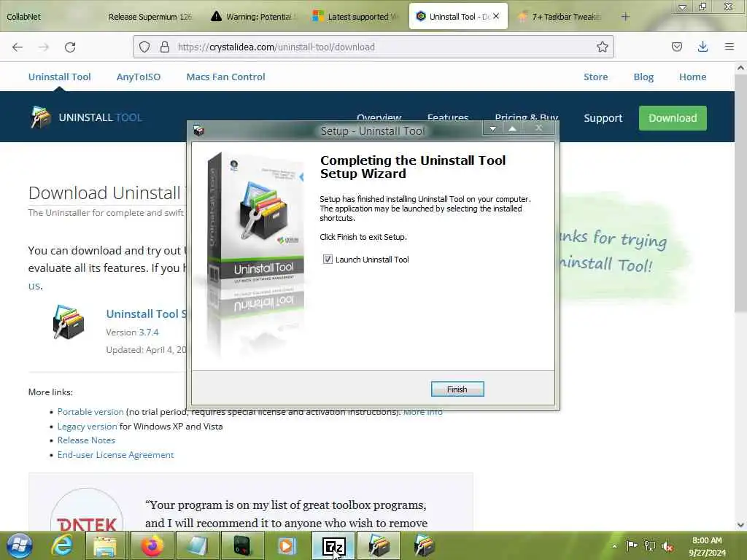747x560 pixels.
Task: Show hidden system tray icons
Action: [614, 546]
